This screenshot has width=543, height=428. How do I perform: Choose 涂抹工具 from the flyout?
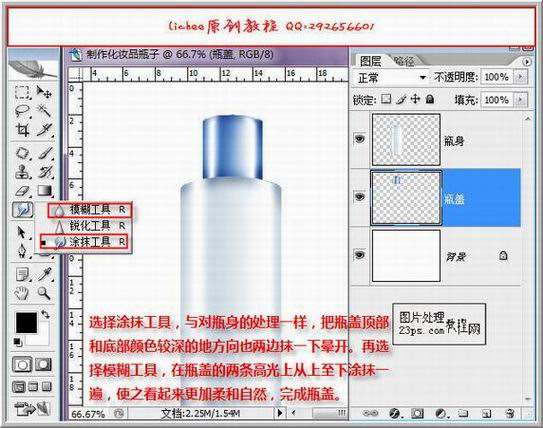pos(84,241)
